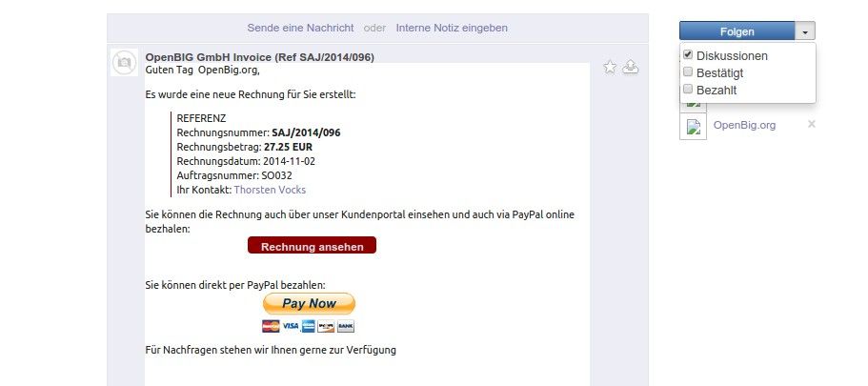Image resolution: width=868 pixels, height=386 pixels.
Task: Remove OpenBig.org follower with the X
Action: (x=812, y=124)
